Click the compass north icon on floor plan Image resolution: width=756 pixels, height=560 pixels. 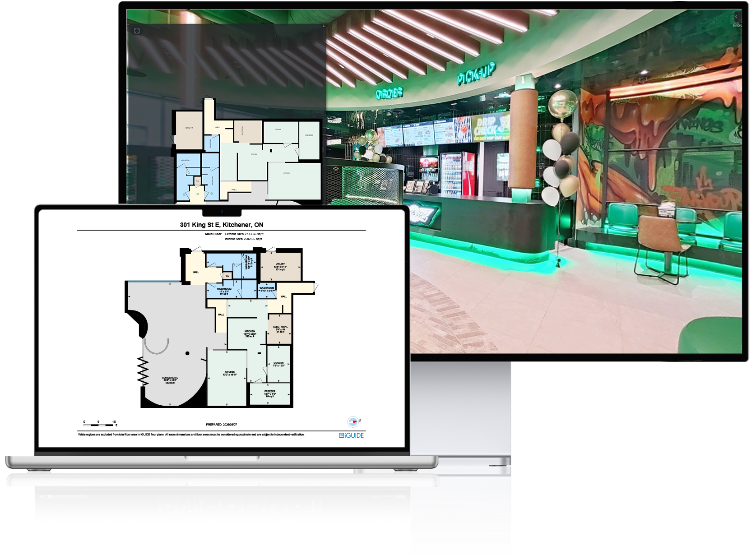coord(353,421)
